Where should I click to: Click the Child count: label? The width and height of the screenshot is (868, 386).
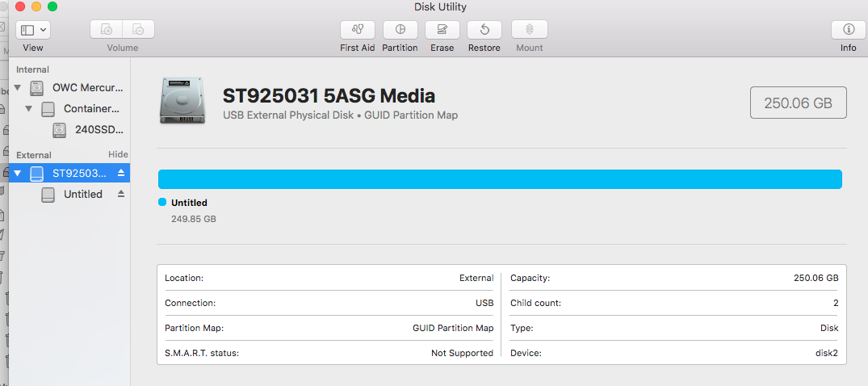coord(536,303)
